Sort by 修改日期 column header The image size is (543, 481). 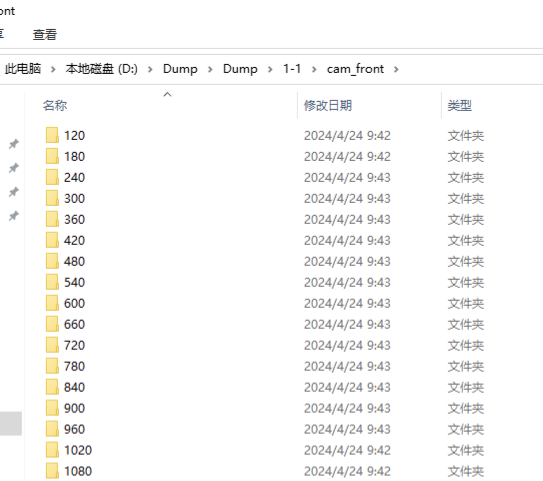point(328,105)
